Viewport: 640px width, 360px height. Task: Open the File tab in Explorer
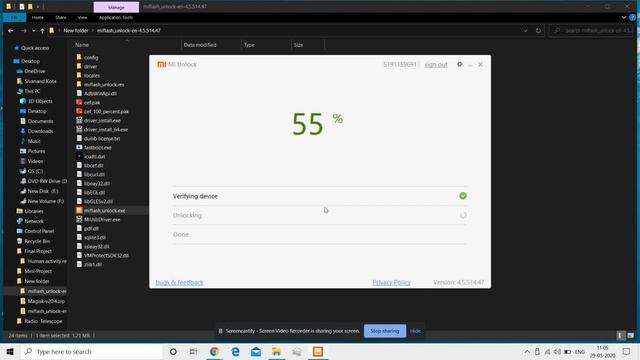coord(14,18)
